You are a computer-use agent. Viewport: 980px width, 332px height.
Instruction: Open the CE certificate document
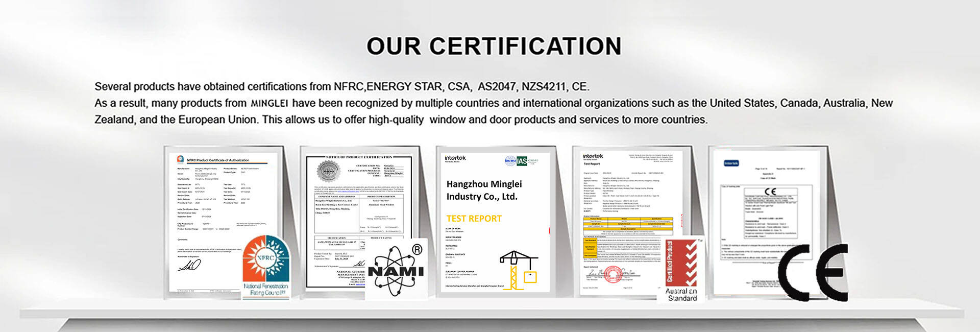(766, 222)
